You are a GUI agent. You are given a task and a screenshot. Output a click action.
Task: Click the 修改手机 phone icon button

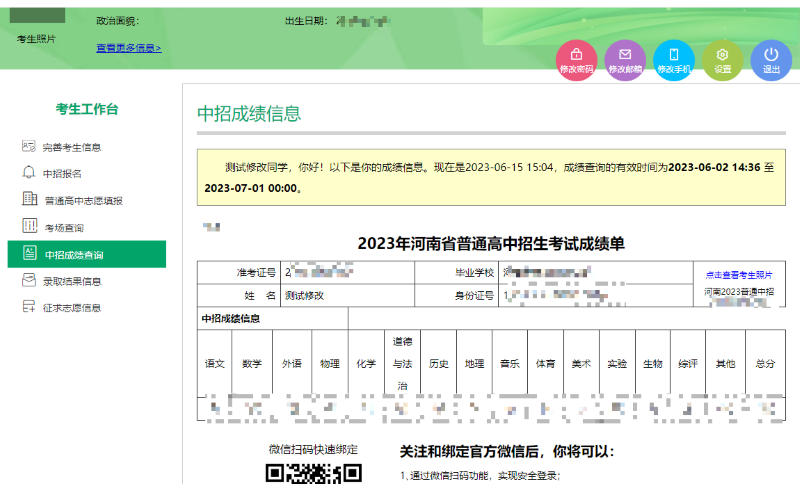click(673, 61)
